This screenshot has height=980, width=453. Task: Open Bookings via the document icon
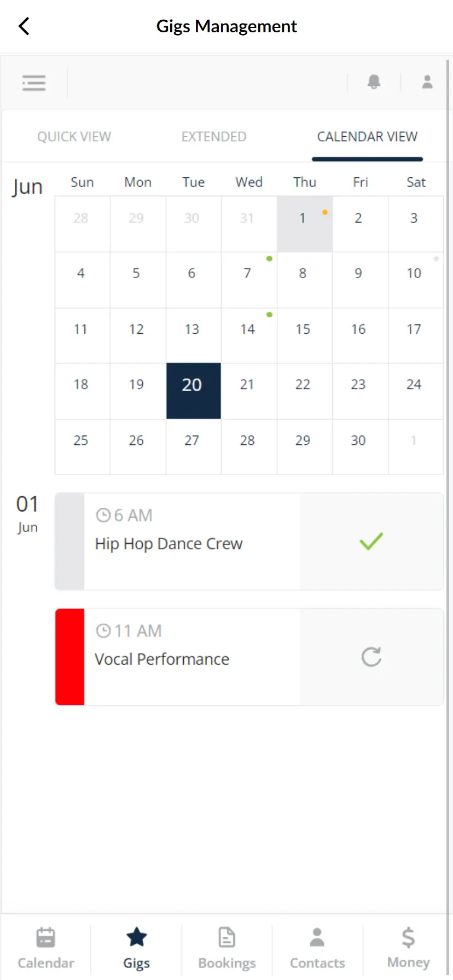pos(226,937)
